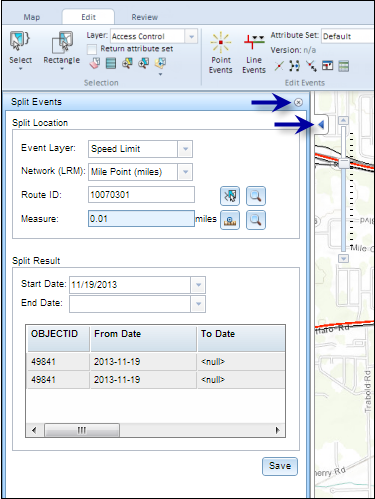Screen dimensions: 375x499
Task: Zoom to measure magnifier icon
Action: [x=256, y=220]
